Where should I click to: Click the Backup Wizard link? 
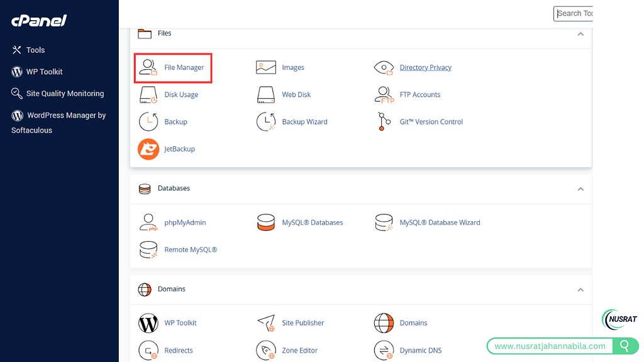tap(305, 122)
